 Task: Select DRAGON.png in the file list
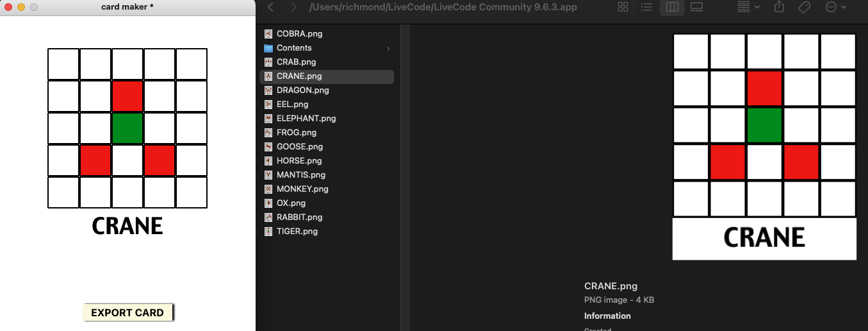[302, 90]
